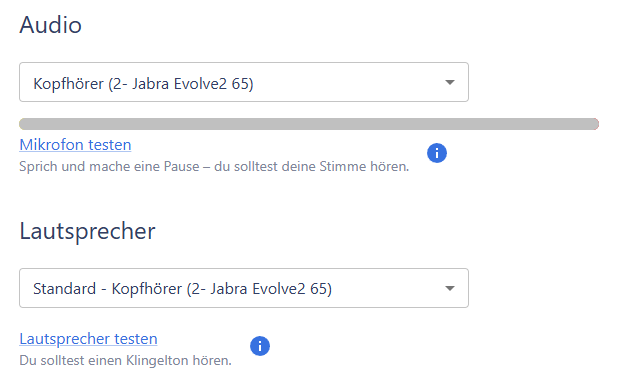Screen dimensions: 622x379
Task: Select the Audio section heading
Action: (x=50, y=25)
